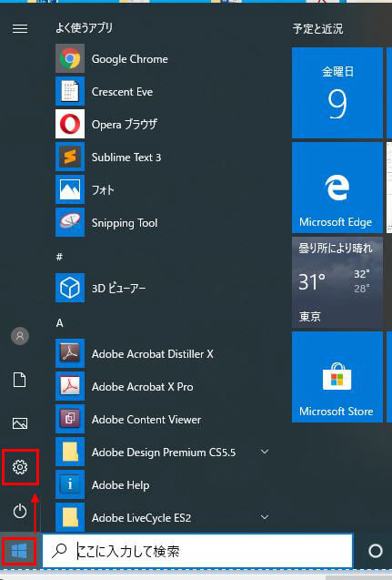The height and width of the screenshot is (580, 392).
Task: Open the Opera browser entry
Action: [x=163, y=124]
